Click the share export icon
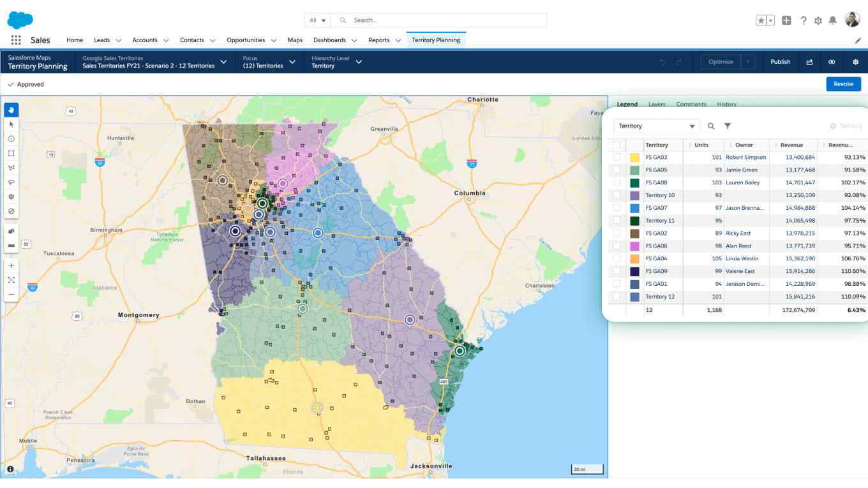 [x=810, y=62]
